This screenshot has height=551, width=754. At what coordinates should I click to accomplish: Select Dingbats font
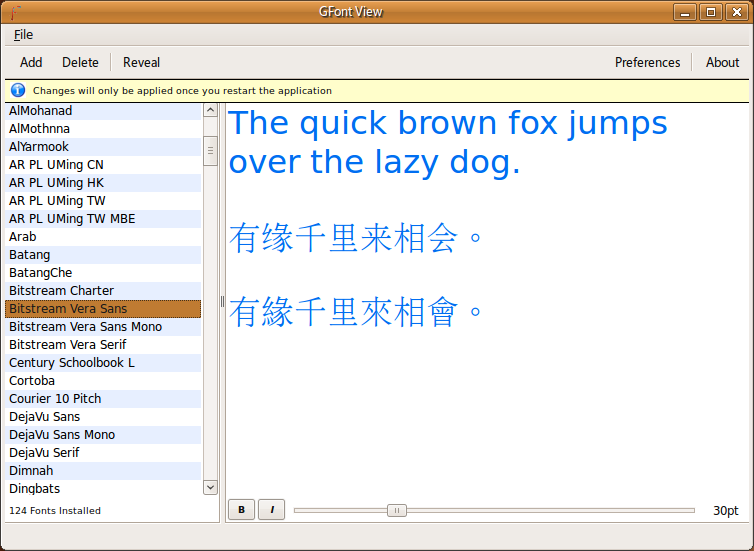point(103,488)
